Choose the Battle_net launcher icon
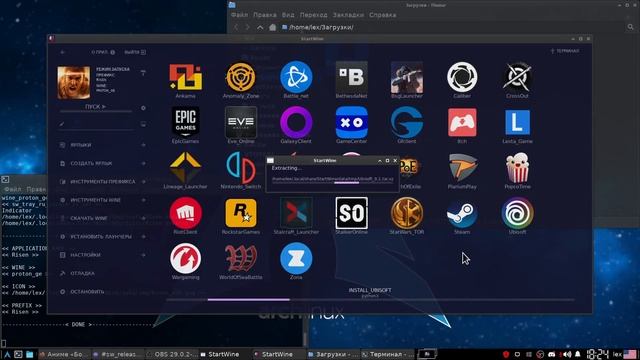Image resolution: width=640 pixels, height=360 pixels. click(x=296, y=77)
